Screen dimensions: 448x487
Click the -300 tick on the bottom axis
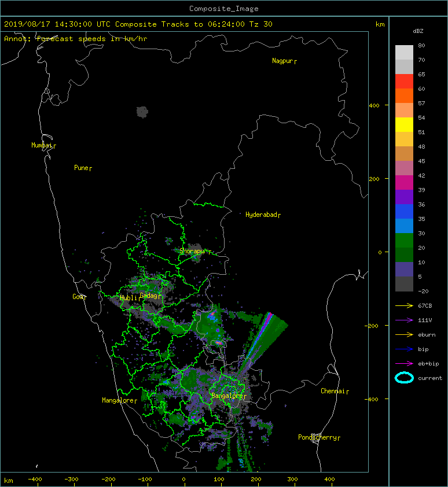(x=71, y=479)
